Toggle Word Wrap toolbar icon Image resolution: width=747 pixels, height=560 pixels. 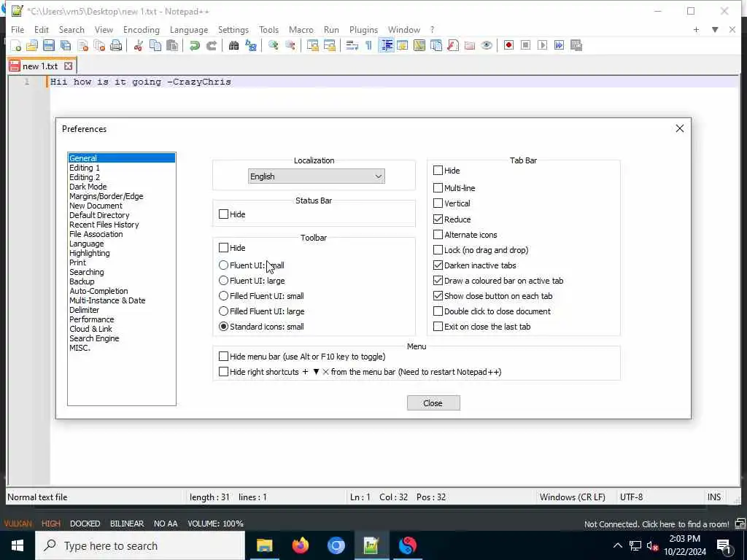(352, 45)
